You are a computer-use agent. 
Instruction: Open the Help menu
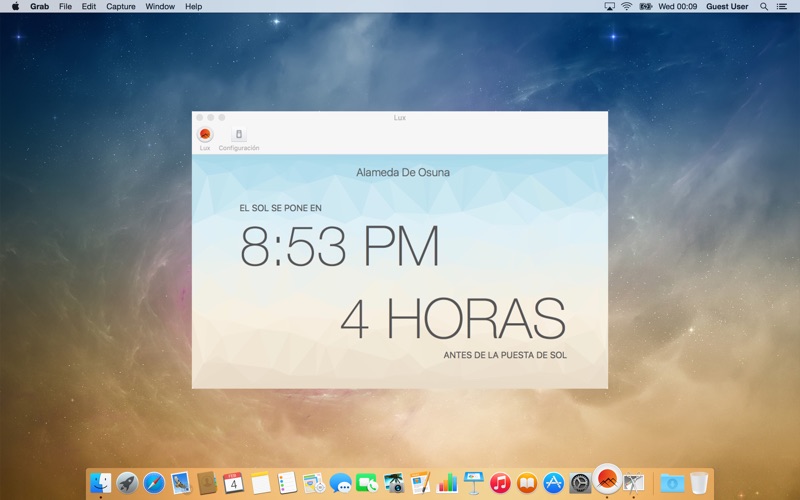tap(193, 6)
